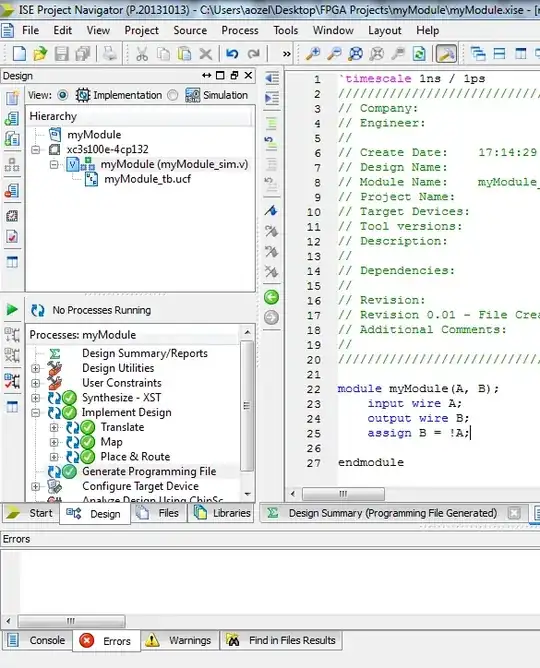Click the Redo arrow icon

click(x=254, y=54)
